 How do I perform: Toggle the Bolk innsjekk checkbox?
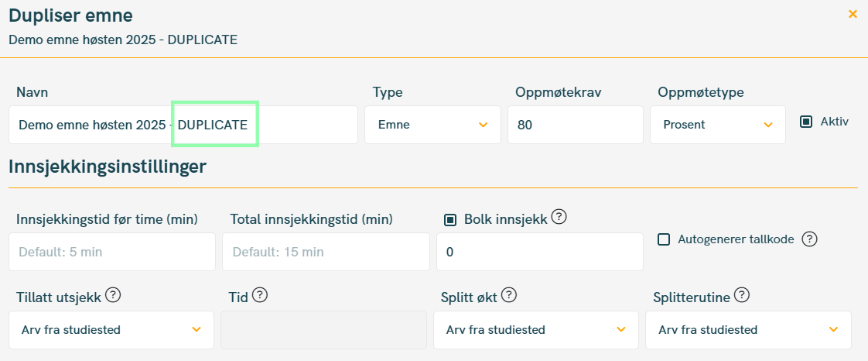[x=449, y=220]
